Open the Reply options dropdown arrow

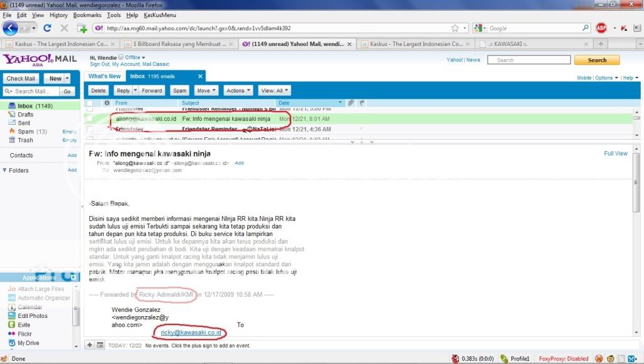(x=135, y=91)
